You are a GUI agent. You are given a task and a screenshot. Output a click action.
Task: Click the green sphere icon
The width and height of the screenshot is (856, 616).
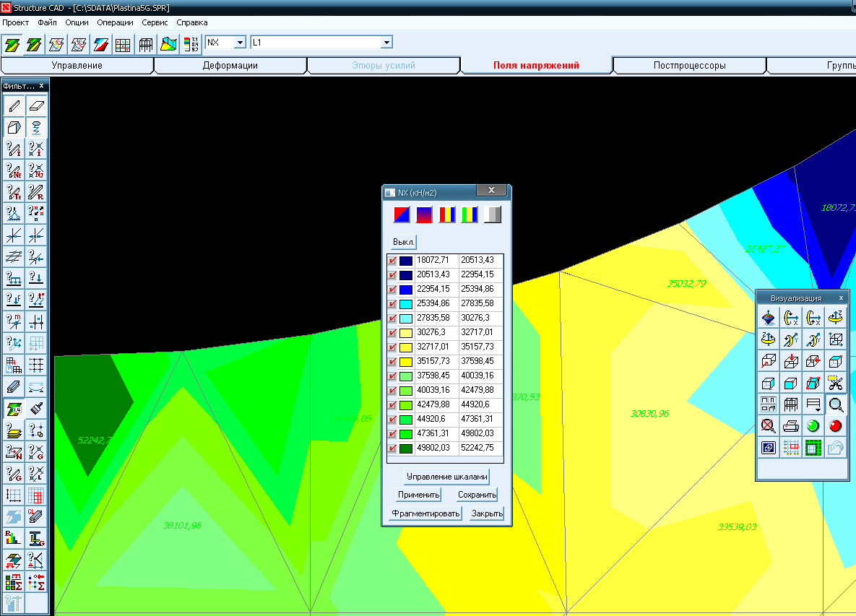click(x=813, y=425)
